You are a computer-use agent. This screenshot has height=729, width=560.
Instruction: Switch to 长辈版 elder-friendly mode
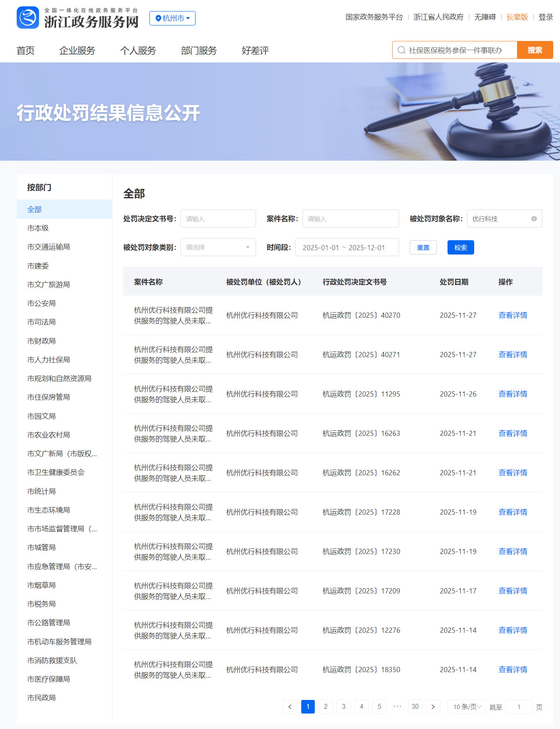517,17
